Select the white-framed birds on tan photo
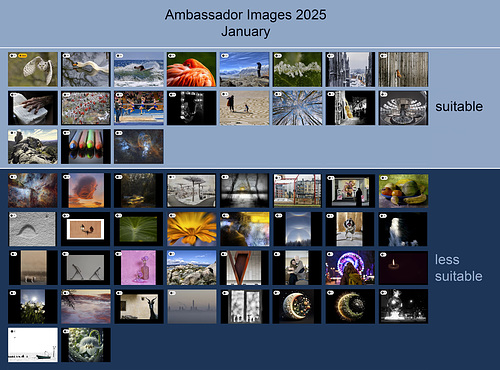 [86, 229]
